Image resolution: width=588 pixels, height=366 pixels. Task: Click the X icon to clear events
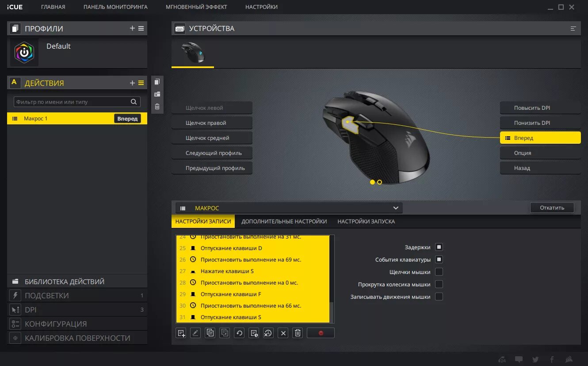pos(283,333)
